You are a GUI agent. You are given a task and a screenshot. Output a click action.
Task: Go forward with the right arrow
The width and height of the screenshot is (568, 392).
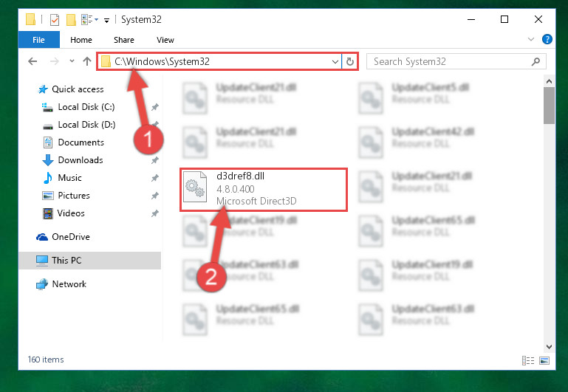tap(55, 61)
